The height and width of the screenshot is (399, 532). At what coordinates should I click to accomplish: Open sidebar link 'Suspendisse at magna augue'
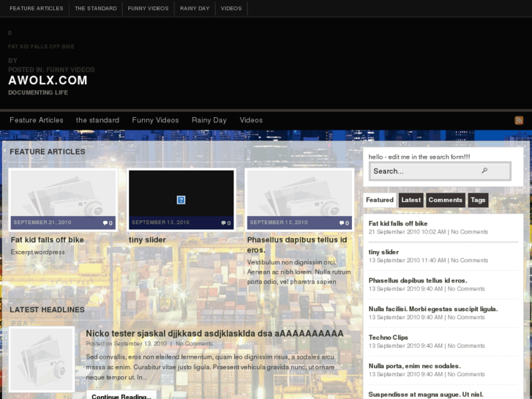pos(426,395)
